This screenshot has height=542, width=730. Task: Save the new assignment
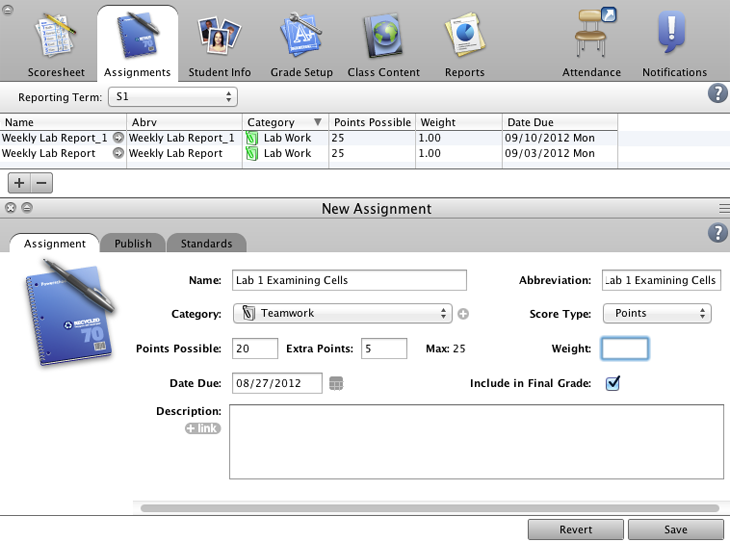675,530
